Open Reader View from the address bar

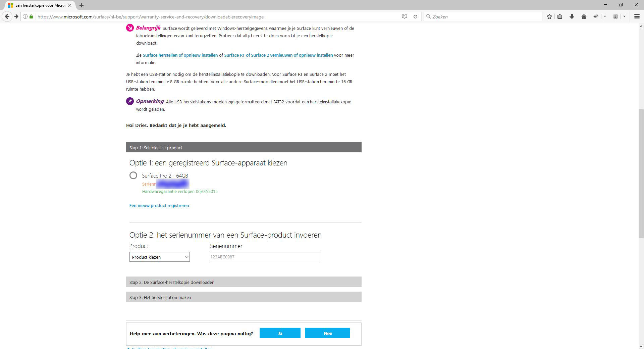tap(405, 16)
